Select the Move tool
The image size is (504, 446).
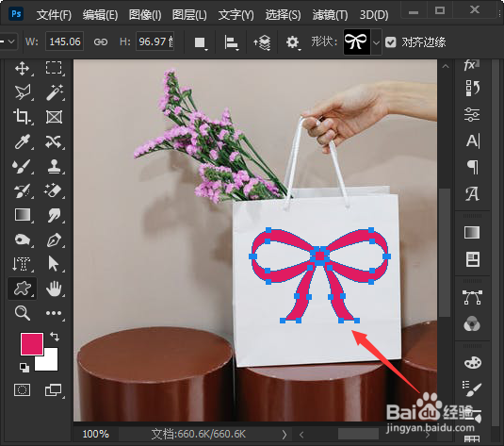coord(23,69)
